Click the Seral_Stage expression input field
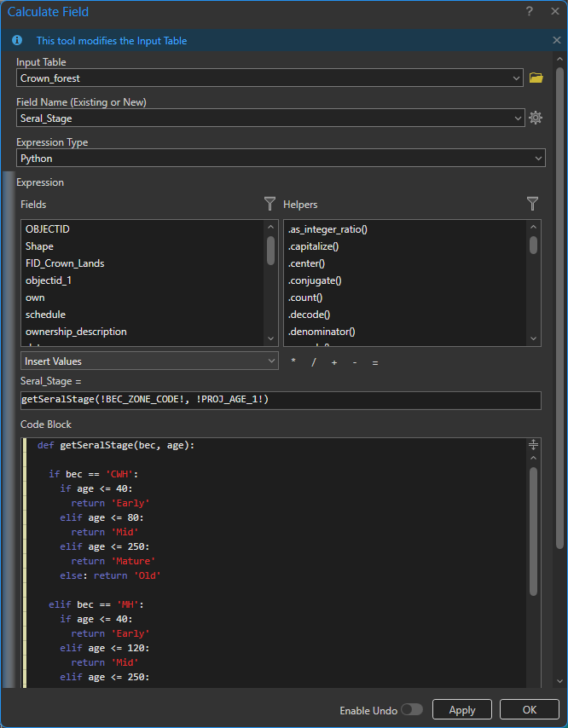Screen dimensions: 568x728 click(x=281, y=400)
